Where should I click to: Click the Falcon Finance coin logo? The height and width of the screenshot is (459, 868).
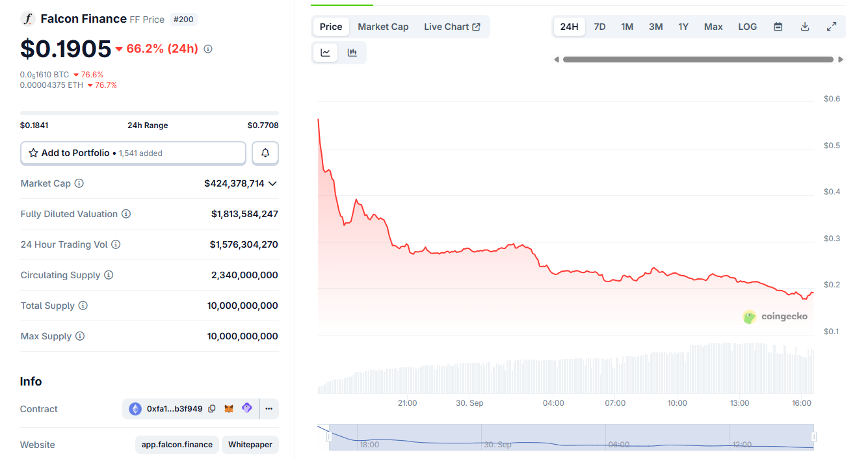coord(27,19)
